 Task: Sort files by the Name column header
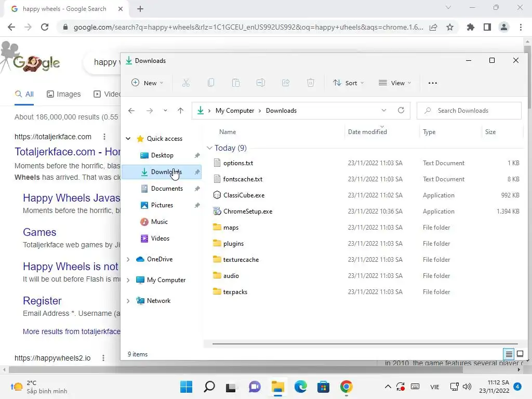[228, 132]
